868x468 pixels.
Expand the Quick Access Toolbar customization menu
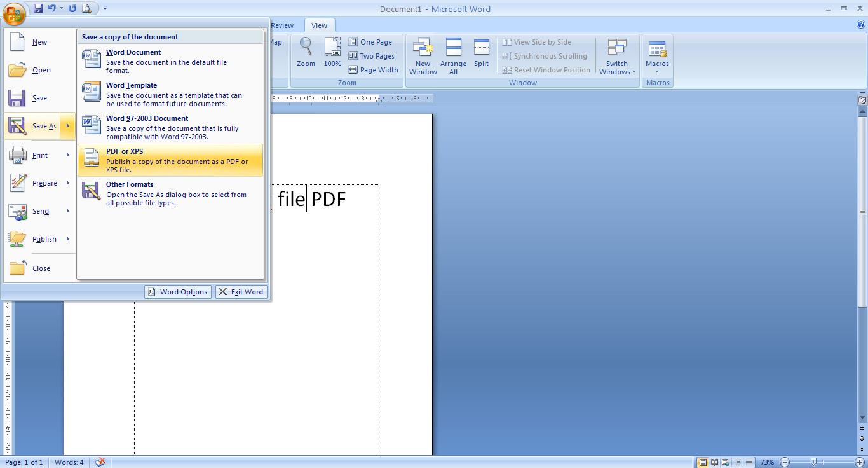coord(105,8)
